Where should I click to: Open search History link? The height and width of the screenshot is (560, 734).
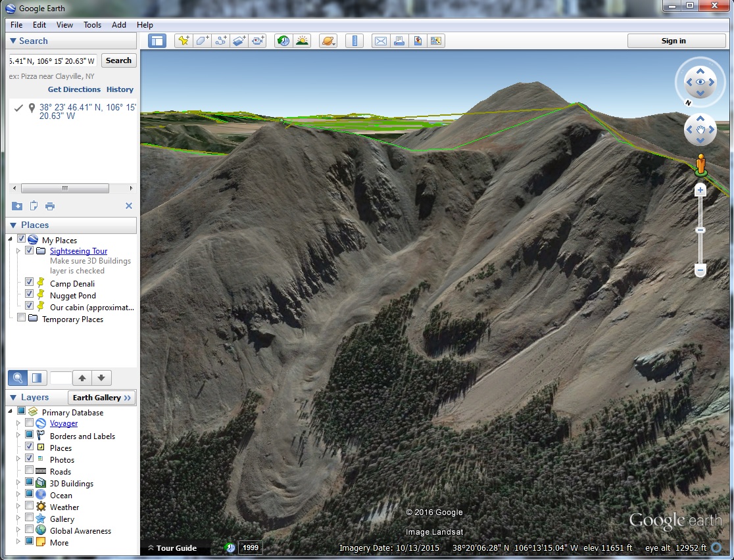[120, 89]
